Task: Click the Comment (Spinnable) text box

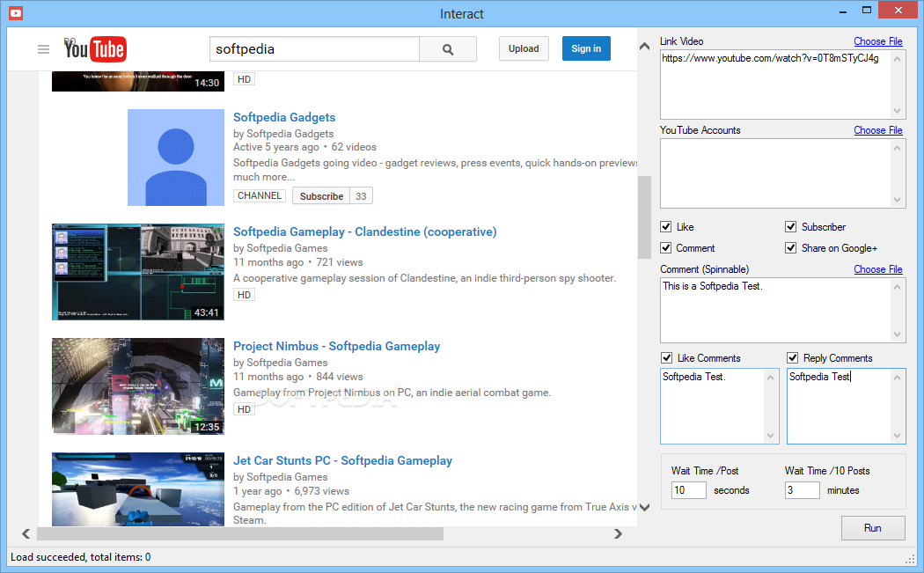Action: click(x=775, y=310)
